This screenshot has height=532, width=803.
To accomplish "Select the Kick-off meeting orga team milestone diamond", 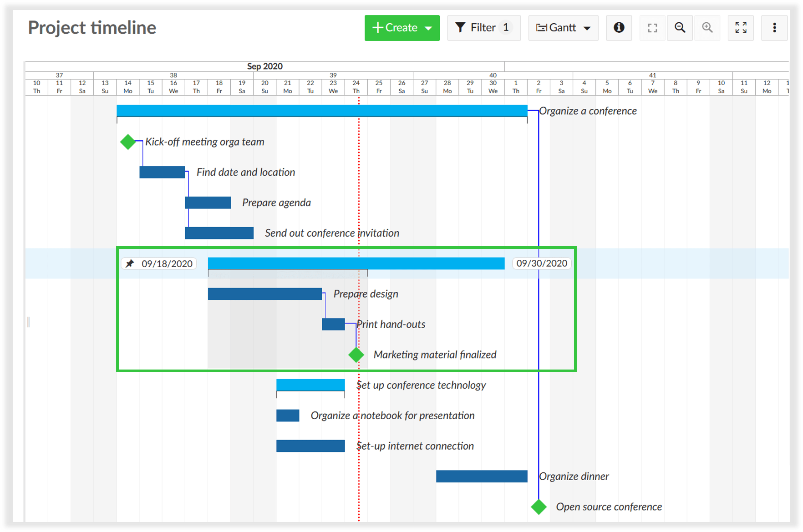I will 128,142.
